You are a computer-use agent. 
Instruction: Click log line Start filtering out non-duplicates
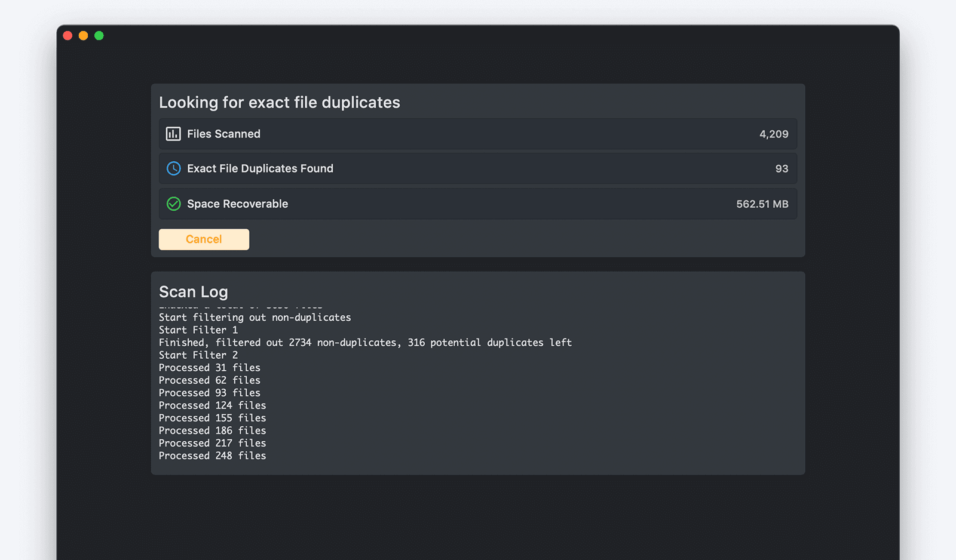(255, 318)
